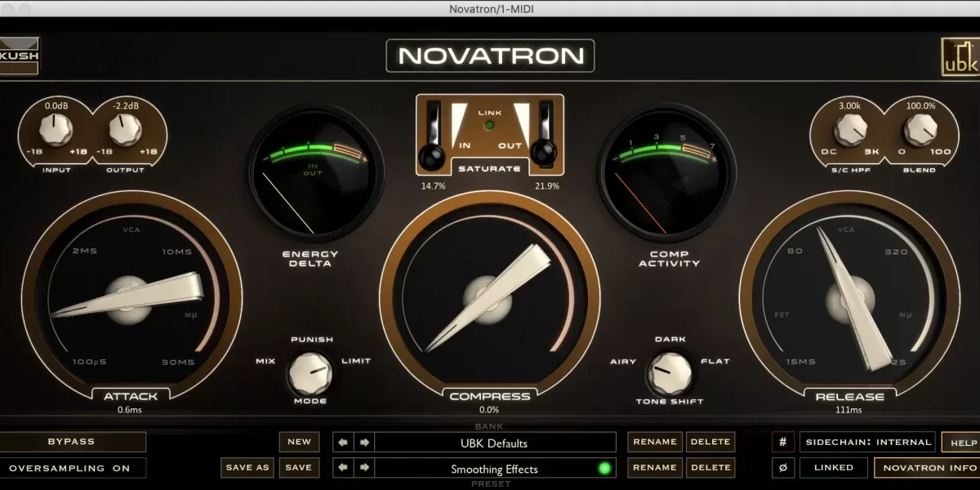
Task: Click the S/C HPF knob
Action: (x=849, y=129)
